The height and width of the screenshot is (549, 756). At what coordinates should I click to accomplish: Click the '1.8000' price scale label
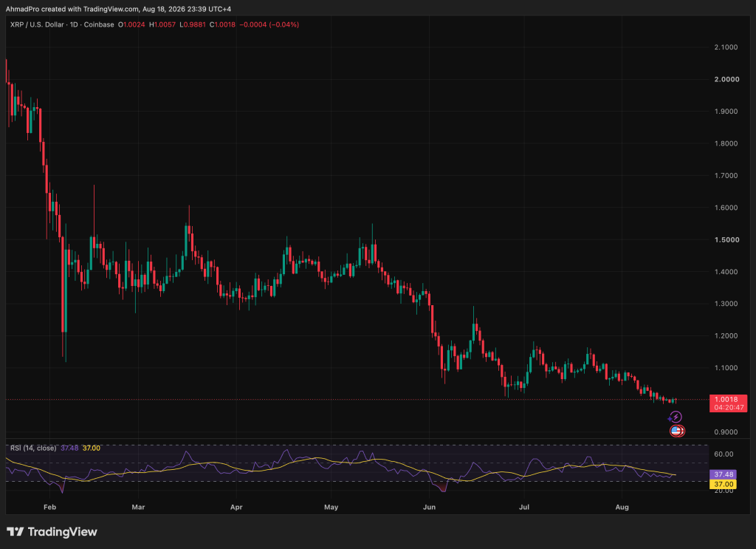click(x=726, y=143)
